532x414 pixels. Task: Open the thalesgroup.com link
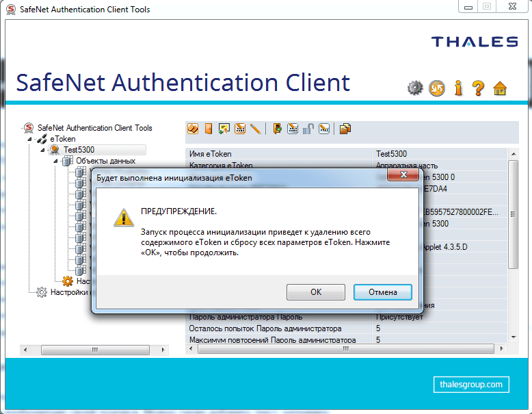click(471, 385)
